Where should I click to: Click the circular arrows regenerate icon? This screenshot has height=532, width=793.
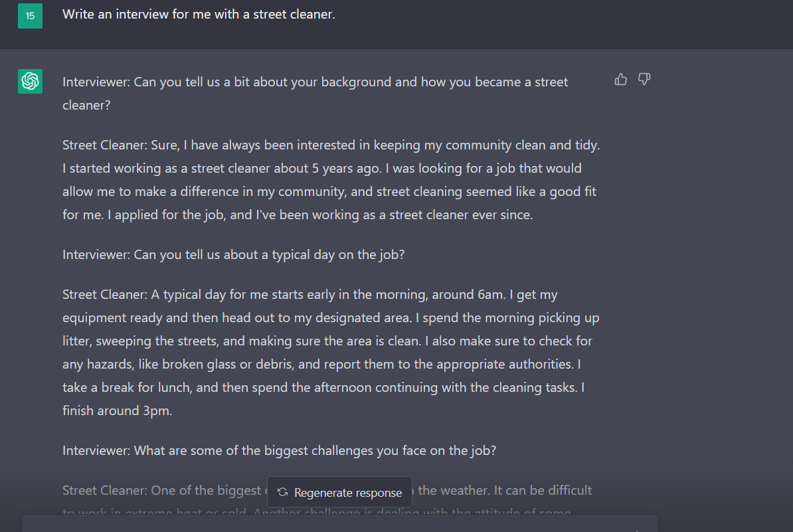pos(282,492)
